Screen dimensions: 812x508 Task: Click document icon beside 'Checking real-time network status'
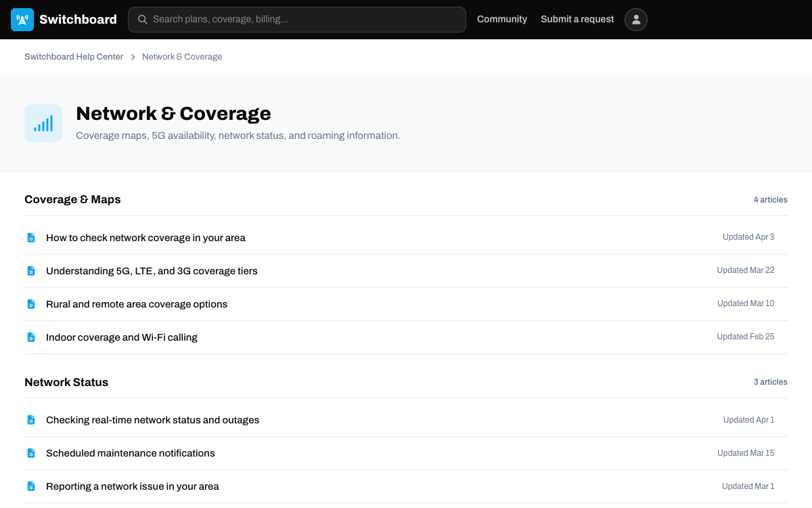point(31,420)
